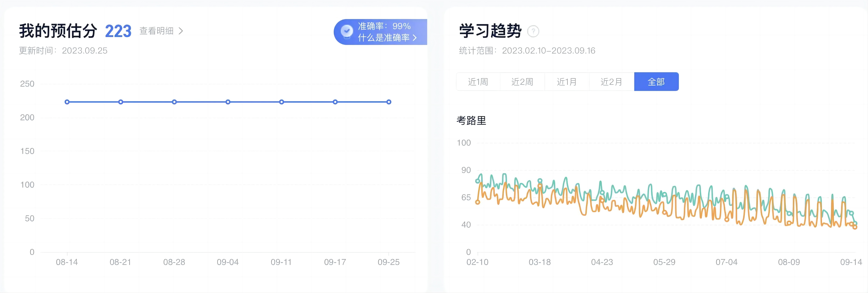Click the 09-11 data point on score chart
868x293 pixels.
281,102
